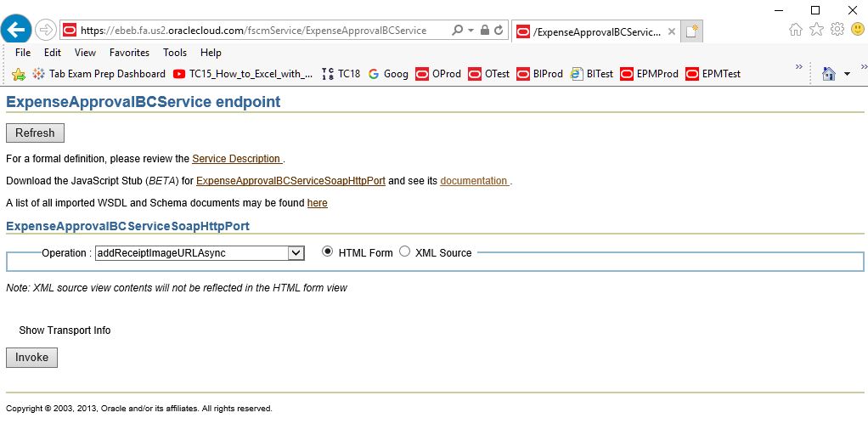Open the File menu
Screen dimensions: 868x435
point(23,53)
